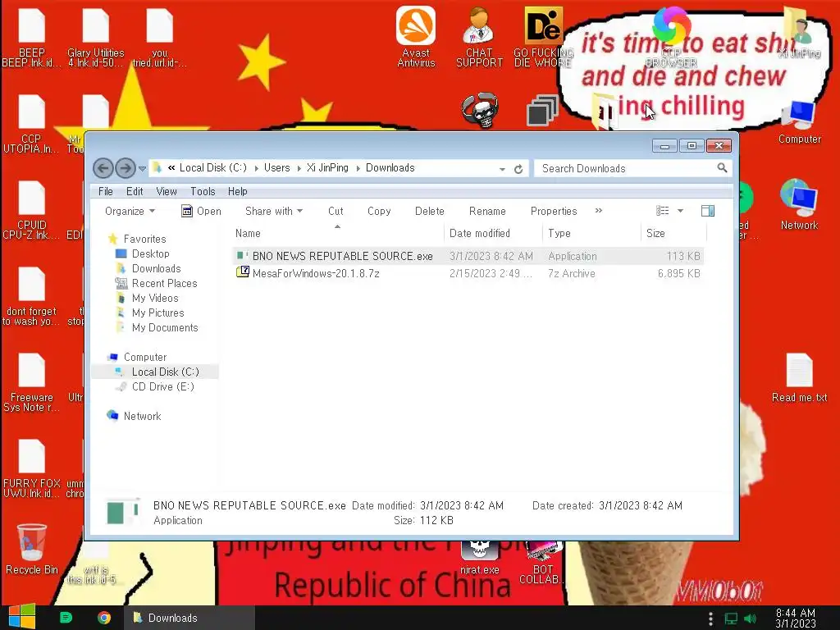Select the CCP BROWSER desktop icon
The width and height of the screenshot is (840, 630).
tap(671, 36)
